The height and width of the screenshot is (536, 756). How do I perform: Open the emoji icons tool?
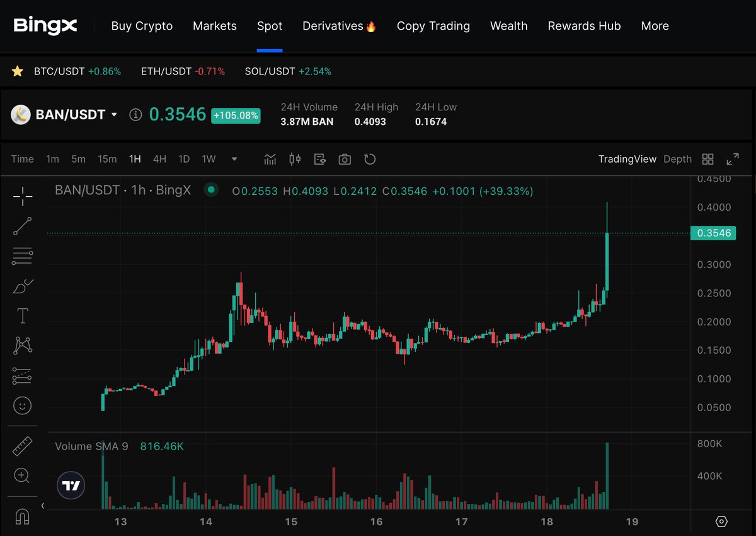tap(23, 405)
